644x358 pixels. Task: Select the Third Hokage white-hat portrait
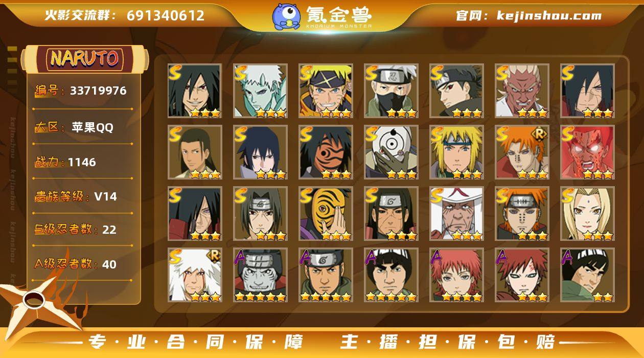coord(456,213)
